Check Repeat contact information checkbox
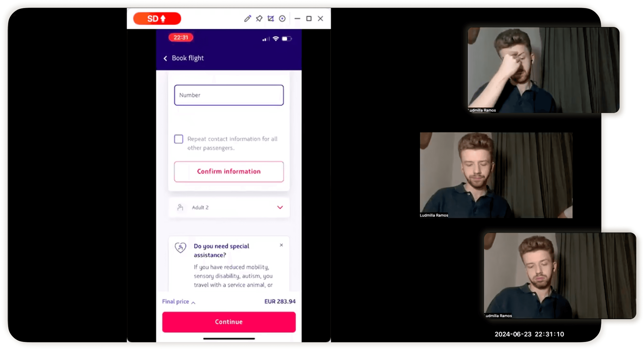Screen dimensions: 644x350 click(x=179, y=139)
